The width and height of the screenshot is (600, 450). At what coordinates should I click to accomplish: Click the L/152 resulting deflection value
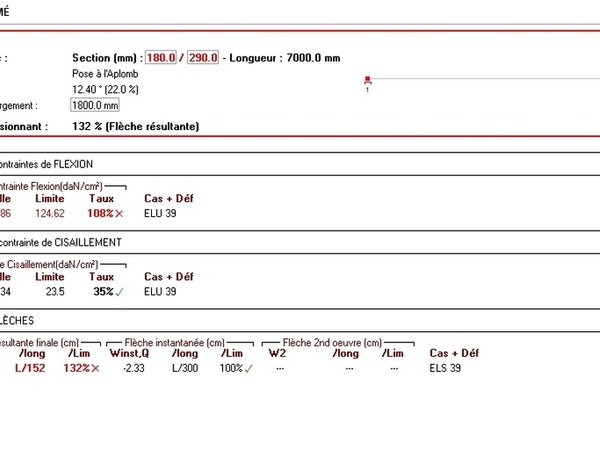30,368
